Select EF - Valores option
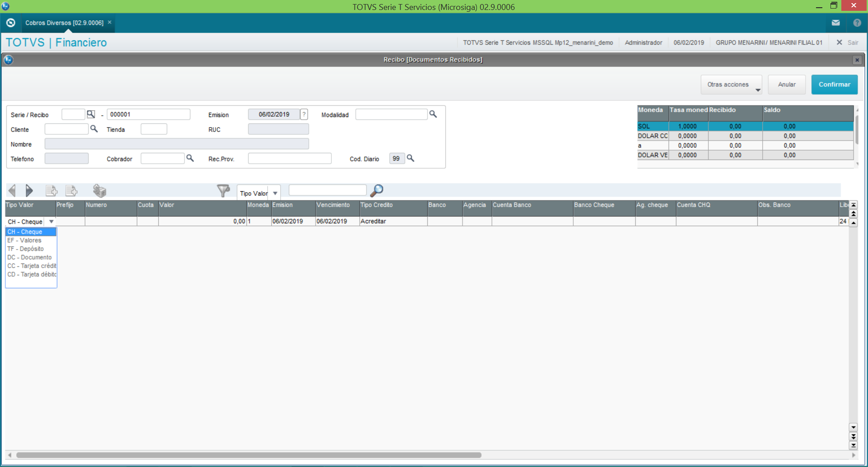 [x=31, y=241]
